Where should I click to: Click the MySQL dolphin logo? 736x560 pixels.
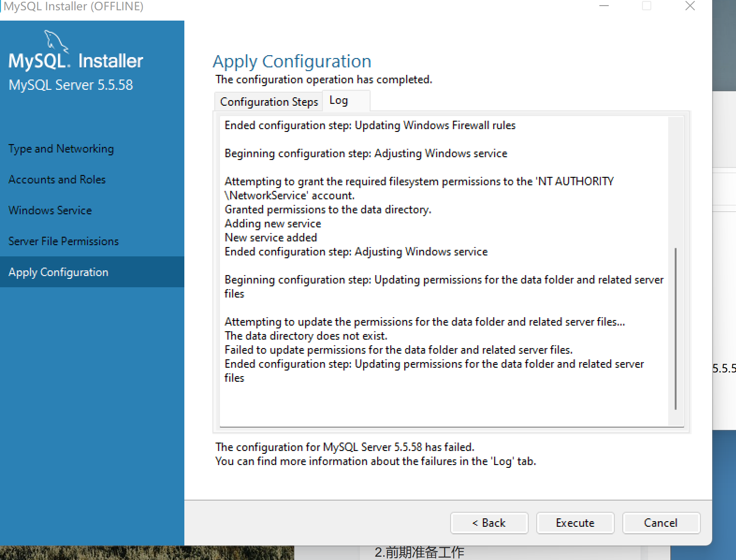click(x=56, y=41)
